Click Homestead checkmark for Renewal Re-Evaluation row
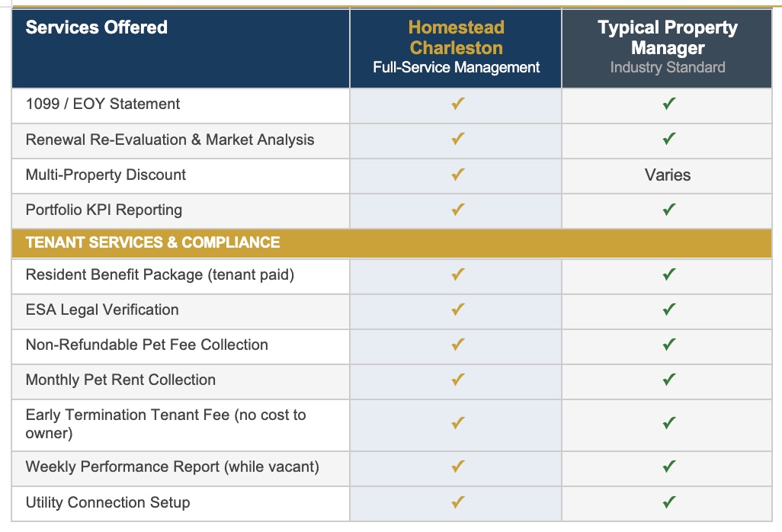This screenshot has height=532, width=782. coord(457,139)
